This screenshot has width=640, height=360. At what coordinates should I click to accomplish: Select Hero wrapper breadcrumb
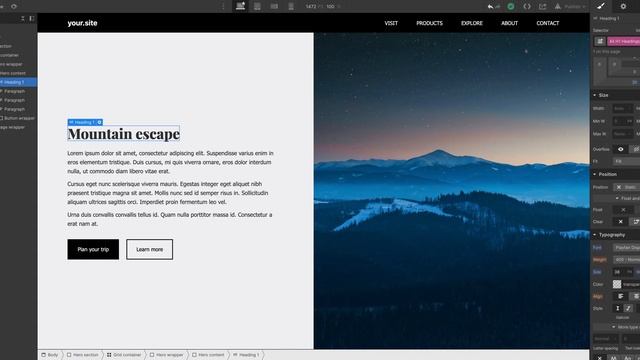point(167,355)
